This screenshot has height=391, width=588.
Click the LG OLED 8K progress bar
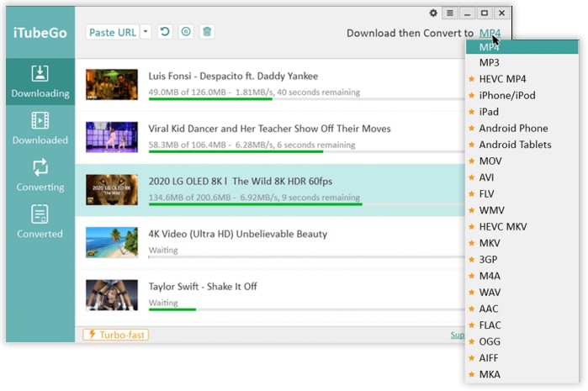click(x=306, y=204)
